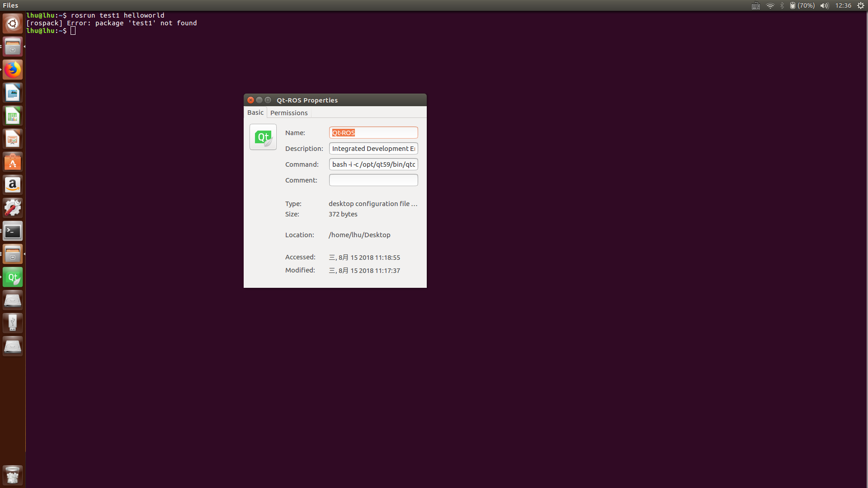
Task: Click the empty Comment field
Action: 373,180
